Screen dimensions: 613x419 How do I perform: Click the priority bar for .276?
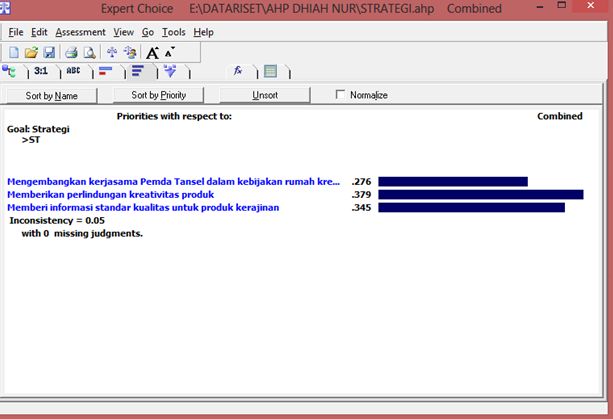(453, 181)
